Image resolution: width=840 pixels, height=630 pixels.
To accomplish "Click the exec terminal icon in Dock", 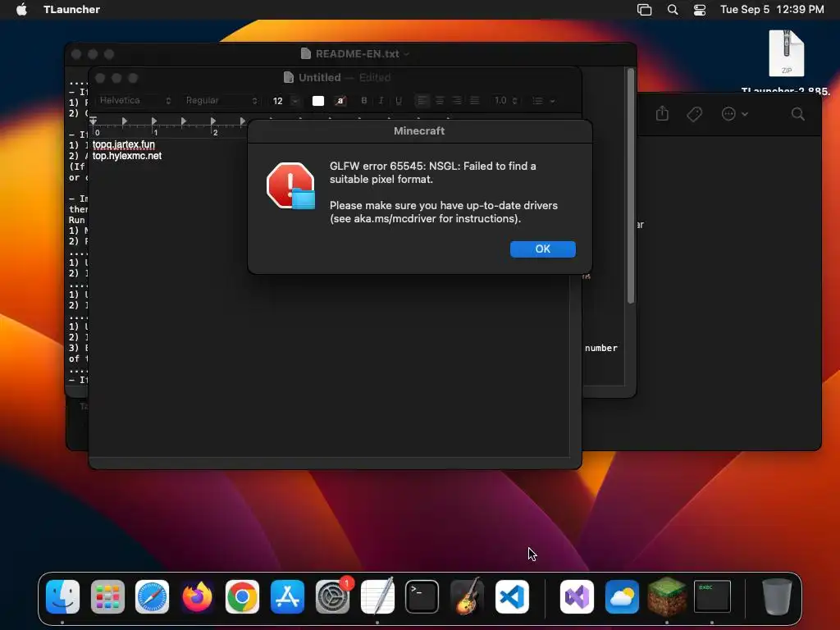I will coord(712,596).
